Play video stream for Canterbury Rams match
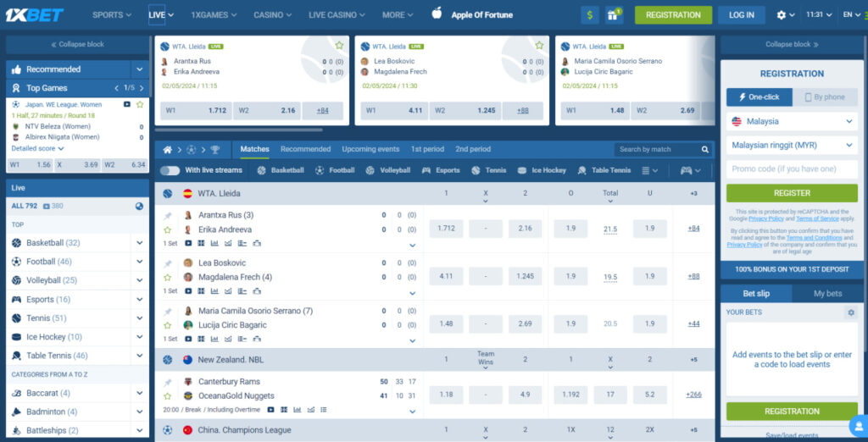Image resolution: width=868 pixels, height=442 pixels. click(x=270, y=410)
